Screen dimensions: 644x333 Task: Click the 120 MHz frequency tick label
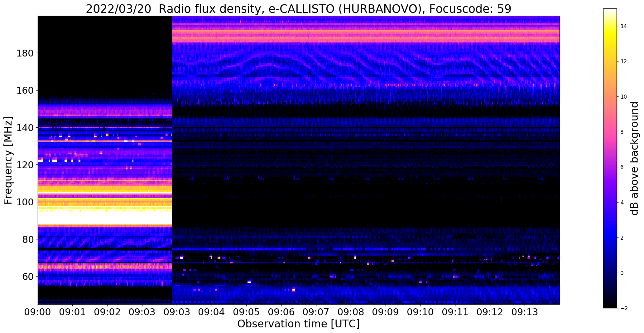pos(25,165)
